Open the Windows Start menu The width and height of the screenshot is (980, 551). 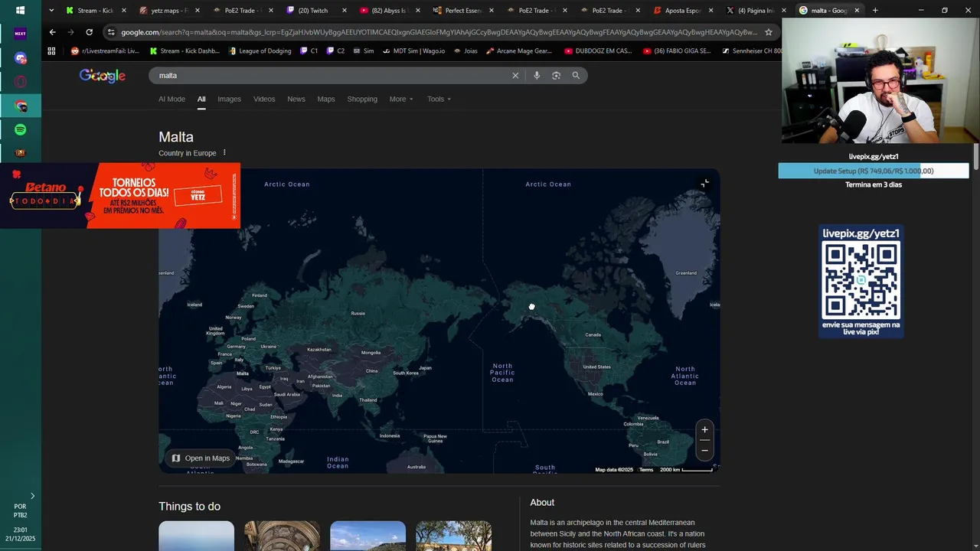pyautogui.click(x=20, y=11)
